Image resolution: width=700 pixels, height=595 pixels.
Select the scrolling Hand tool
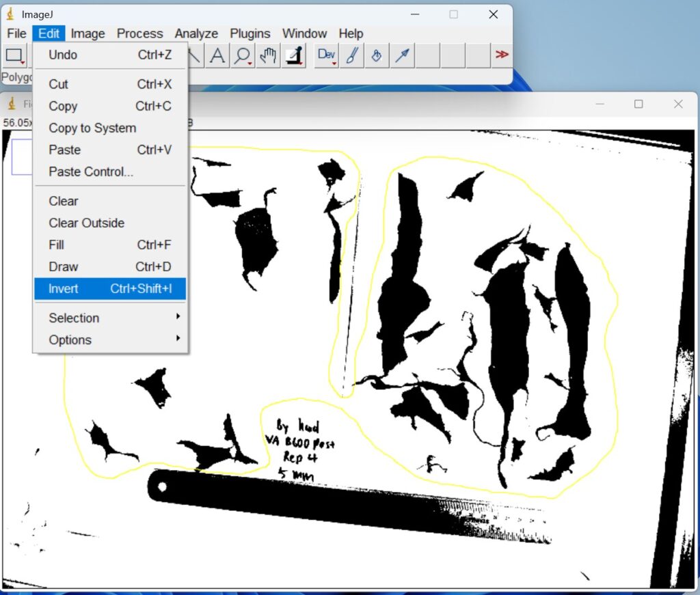point(268,55)
